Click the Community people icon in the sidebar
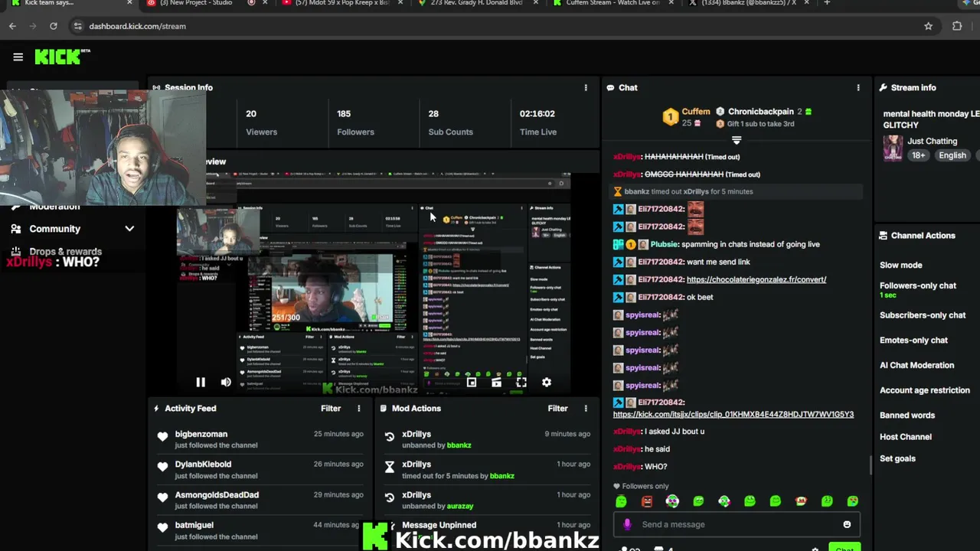Screen dimensions: 980x551 (16, 229)
